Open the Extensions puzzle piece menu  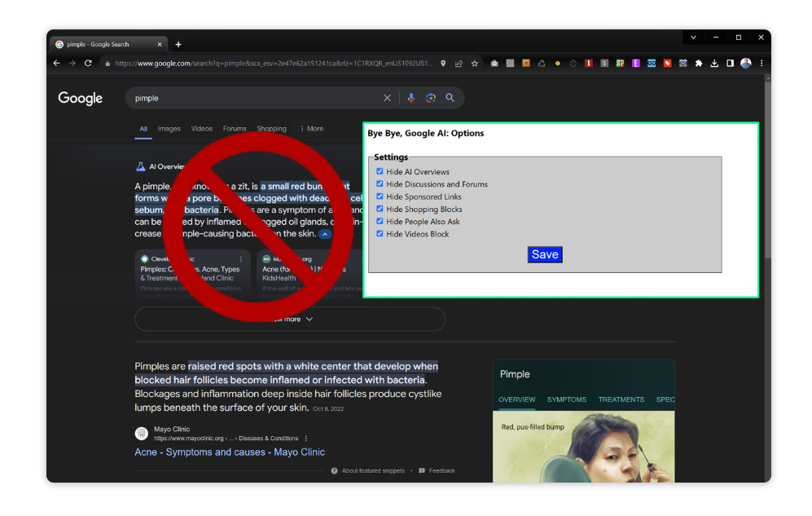point(699,63)
